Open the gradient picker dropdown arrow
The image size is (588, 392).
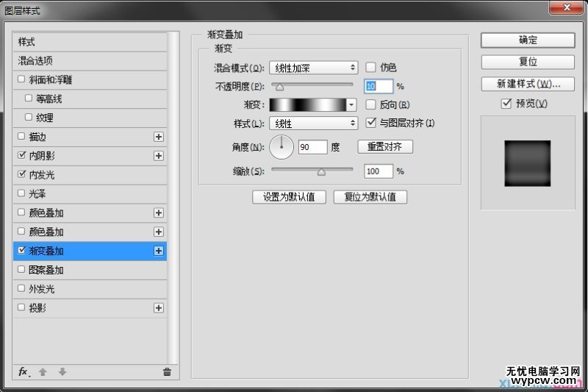[351, 105]
